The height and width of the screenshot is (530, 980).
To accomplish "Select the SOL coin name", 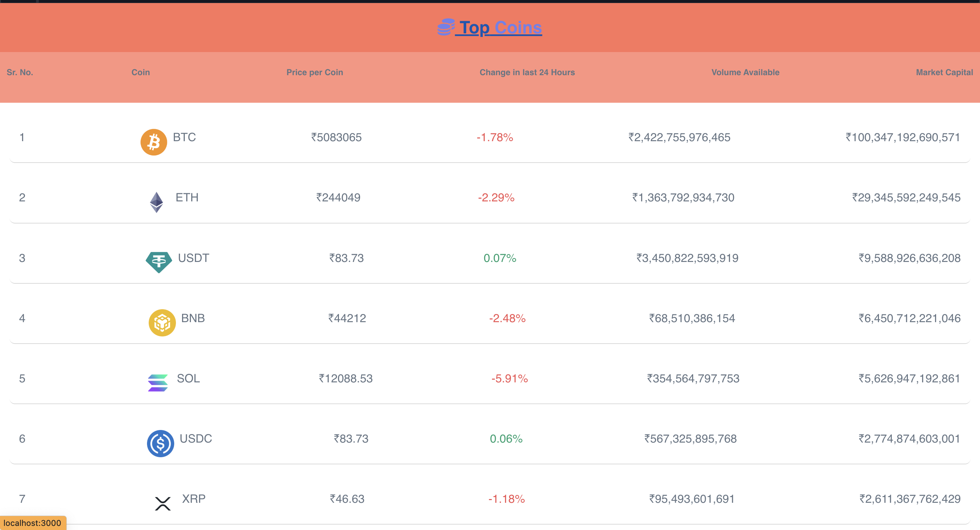I will click(x=188, y=378).
